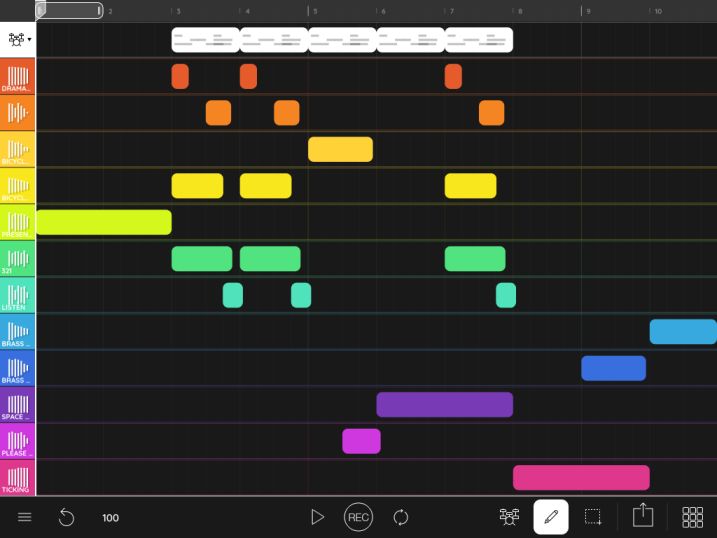Select the drum pattern clip at bar 4
717x538 pixels.
pos(273,40)
